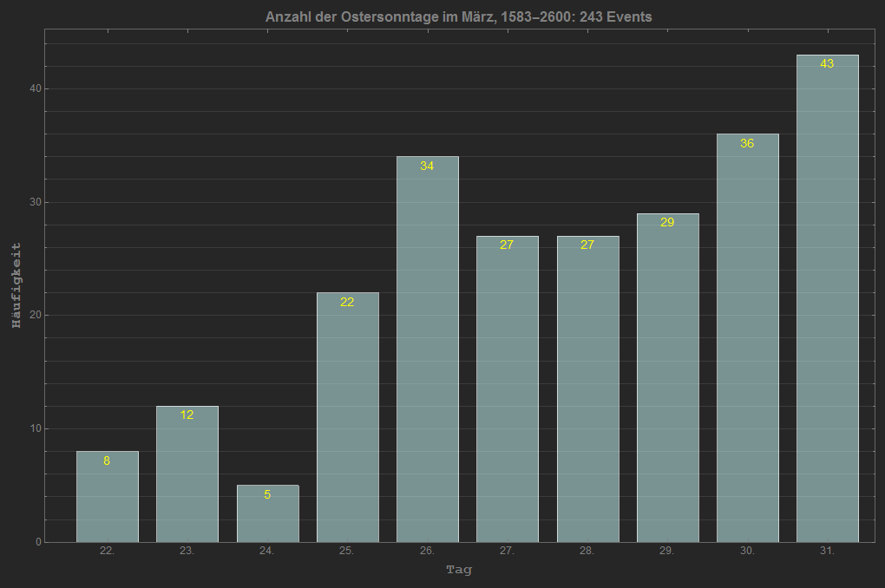Viewport: 885px width, 588px height.
Task: Click the x-axis tick label 28.
Action: tap(587, 551)
